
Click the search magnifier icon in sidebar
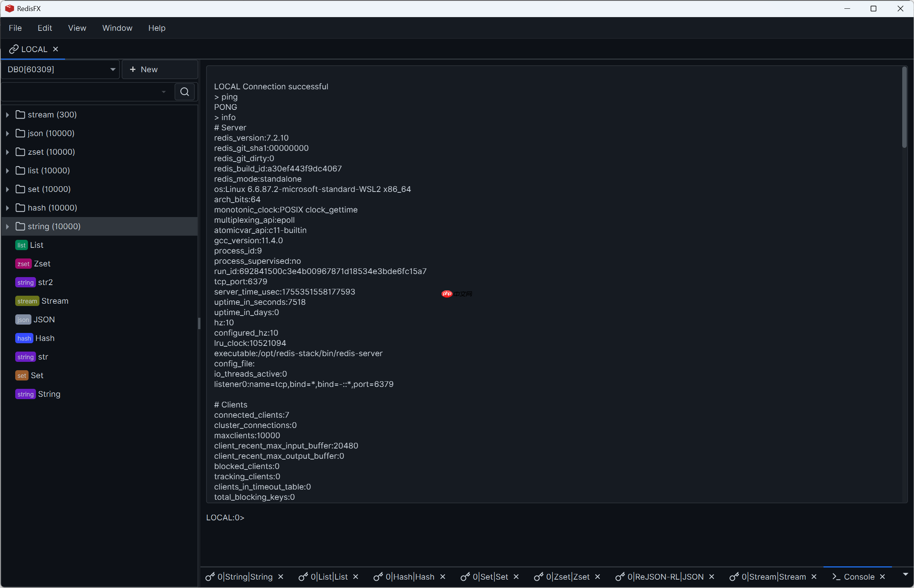click(184, 92)
